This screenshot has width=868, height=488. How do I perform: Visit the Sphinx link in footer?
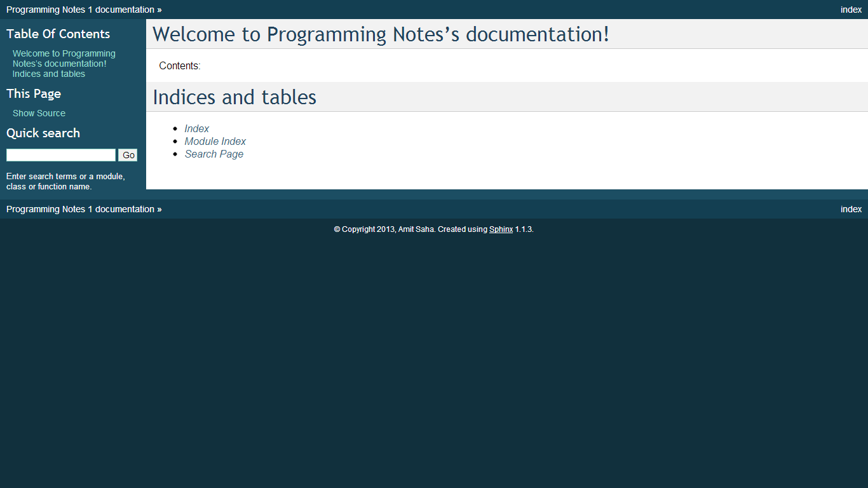(501, 229)
